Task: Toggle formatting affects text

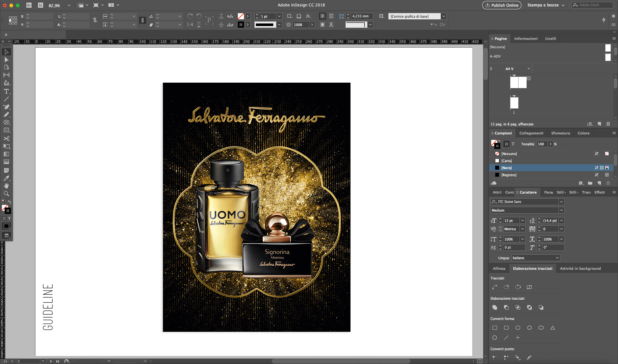Action: [x=9, y=218]
